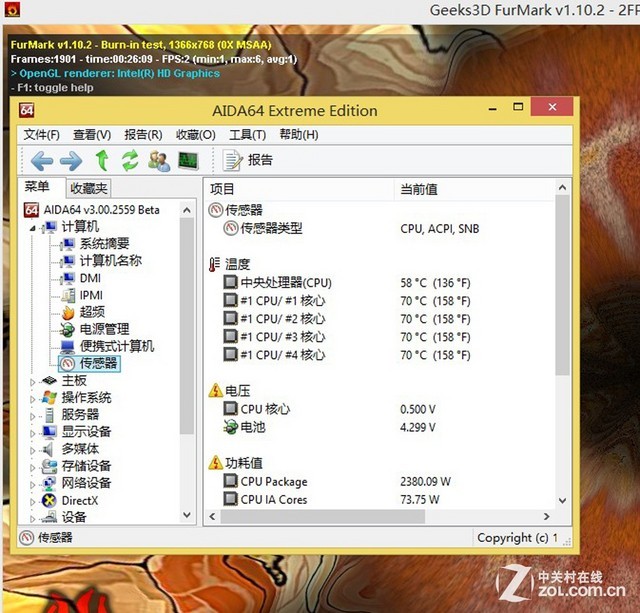The image size is (640, 613).
Task: Click the 功耗值 warning lightning icon
Action: pyautogui.click(x=216, y=463)
